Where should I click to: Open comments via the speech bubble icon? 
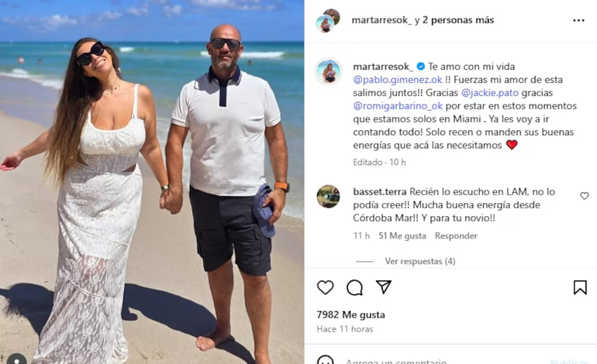[354, 287]
